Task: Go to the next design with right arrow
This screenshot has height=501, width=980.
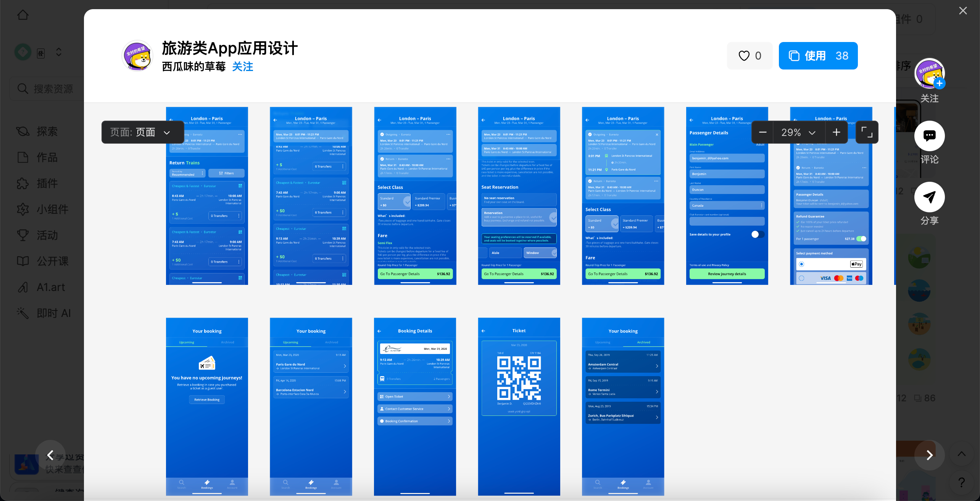Action: click(929, 455)
